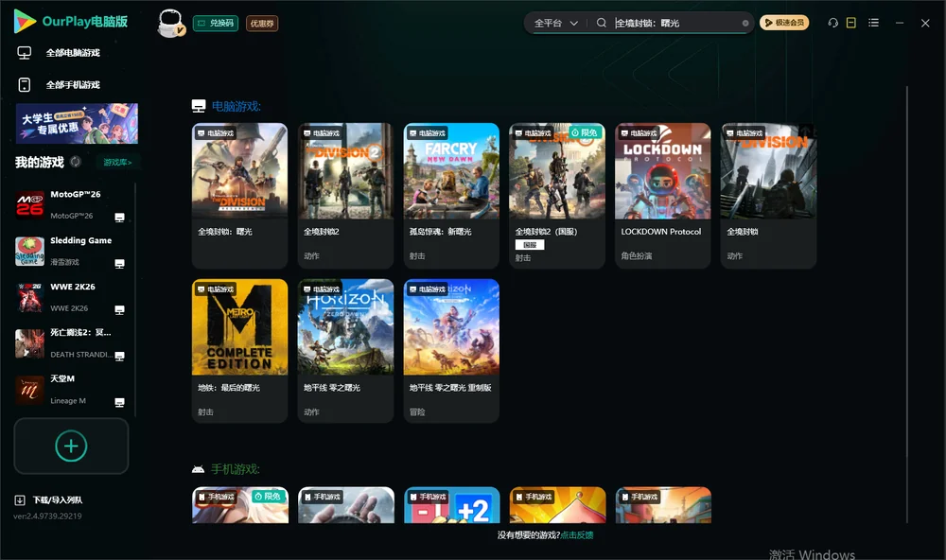
Task: Click the 死亡搁浅2 game icon
Action: click(29, 343)
